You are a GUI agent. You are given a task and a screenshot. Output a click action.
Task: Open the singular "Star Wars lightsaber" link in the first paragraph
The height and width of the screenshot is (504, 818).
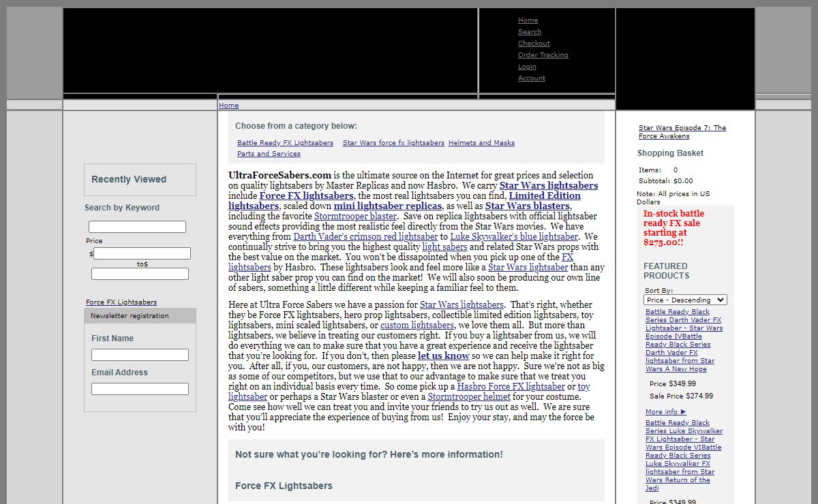(528, 268)
